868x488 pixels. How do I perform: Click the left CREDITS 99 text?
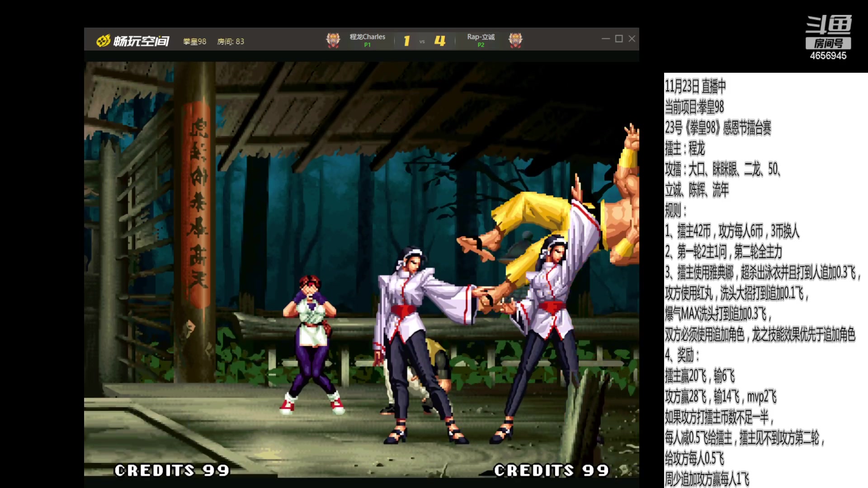click(x=172, y=470)
